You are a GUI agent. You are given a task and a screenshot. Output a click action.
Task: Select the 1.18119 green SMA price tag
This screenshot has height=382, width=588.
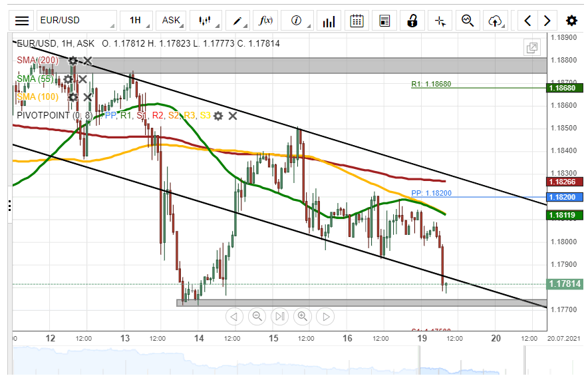(565, 215)
